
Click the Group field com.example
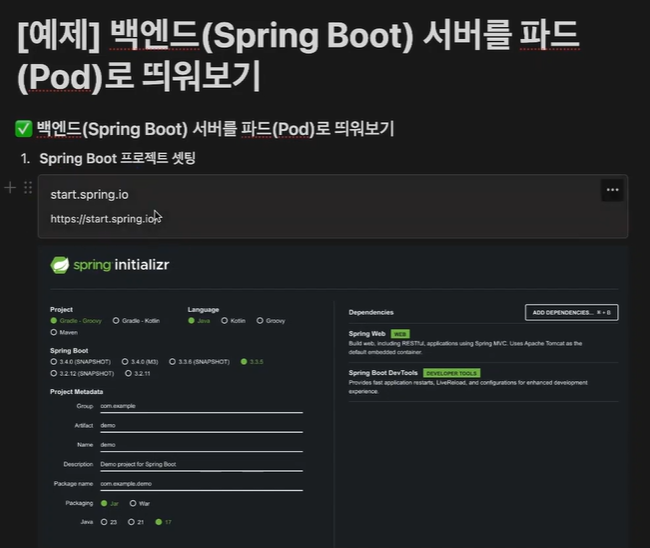(201, 407)
